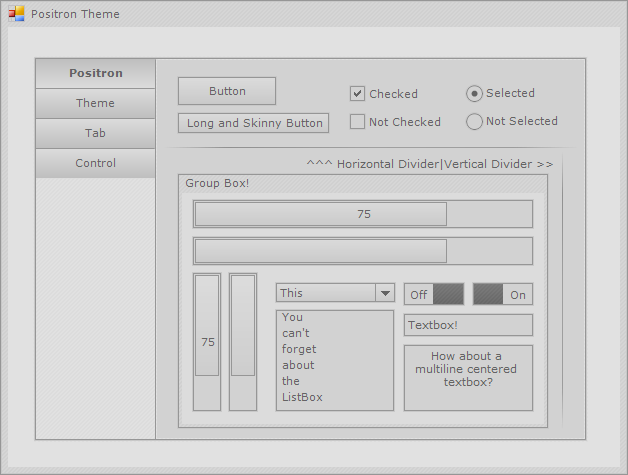628x475 pixels.
Task: Select 'forget' in the ListBox
Action: tap(299, 349)
